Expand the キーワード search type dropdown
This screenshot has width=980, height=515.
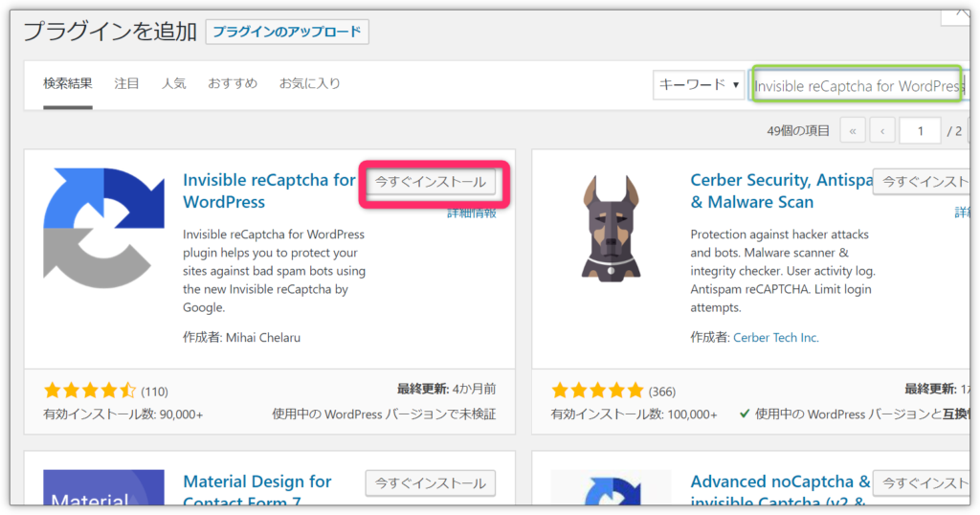(700, 85)
